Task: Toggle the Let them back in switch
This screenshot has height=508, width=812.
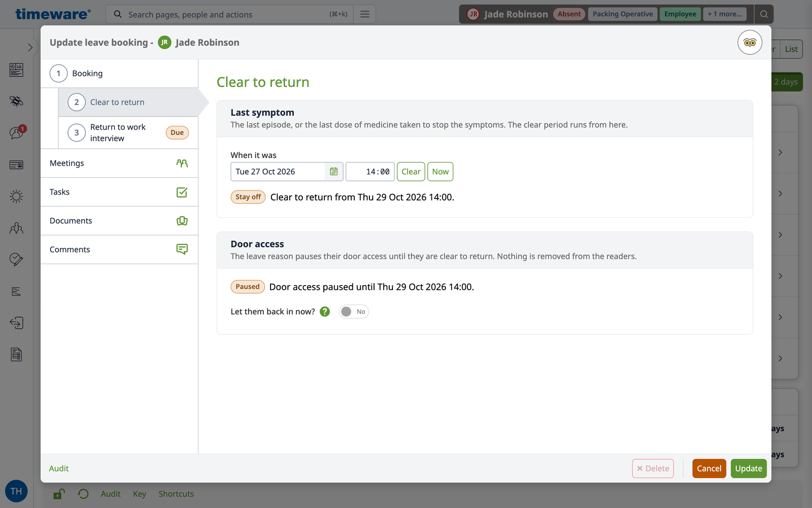Action: point(354,311)
